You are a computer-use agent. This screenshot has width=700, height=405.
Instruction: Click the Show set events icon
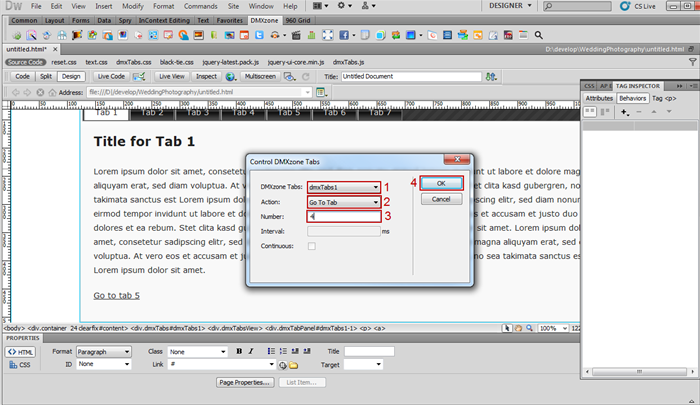(590, 112)
